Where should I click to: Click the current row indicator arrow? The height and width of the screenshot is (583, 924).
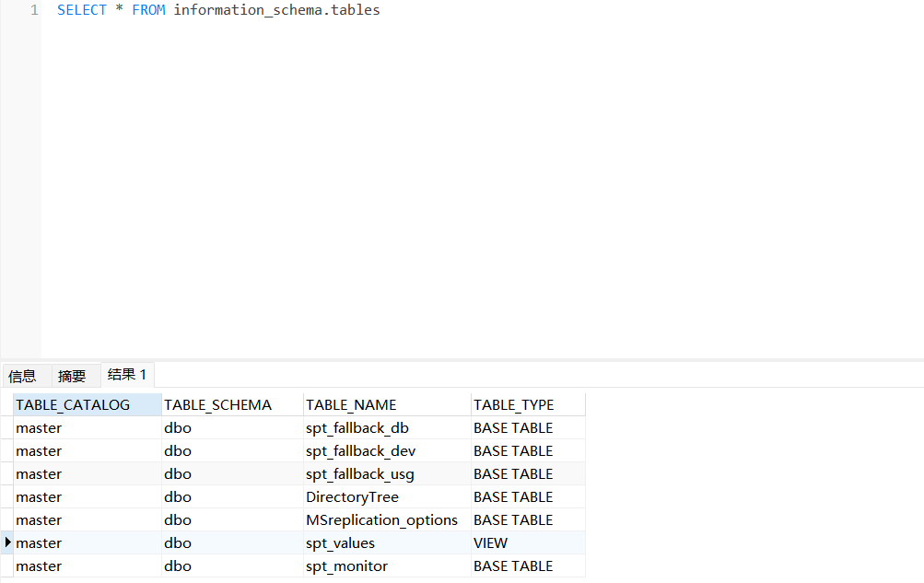coord(8,542)
